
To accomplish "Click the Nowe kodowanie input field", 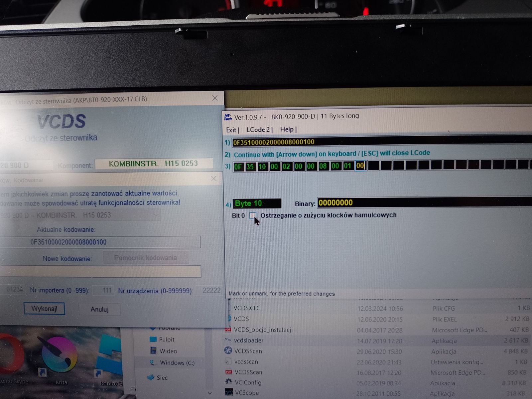I will (x=100, y=271).
